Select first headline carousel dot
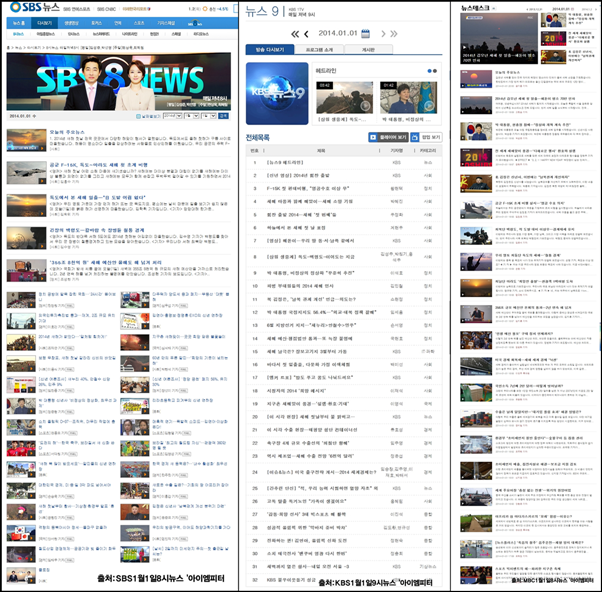This screenshot has height=592, width=602. pyautogui.click(x=428, y=72)
